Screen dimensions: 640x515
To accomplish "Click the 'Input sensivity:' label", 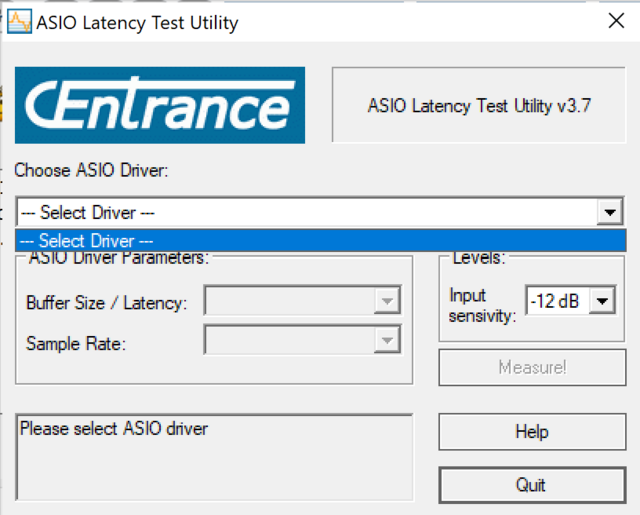I will 482,305.
